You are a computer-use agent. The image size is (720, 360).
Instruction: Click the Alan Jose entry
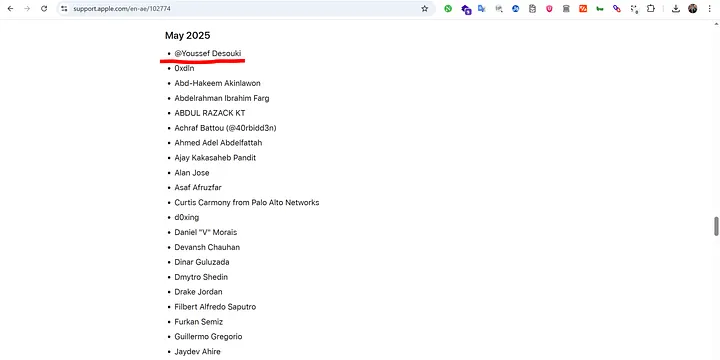point(192,173)
